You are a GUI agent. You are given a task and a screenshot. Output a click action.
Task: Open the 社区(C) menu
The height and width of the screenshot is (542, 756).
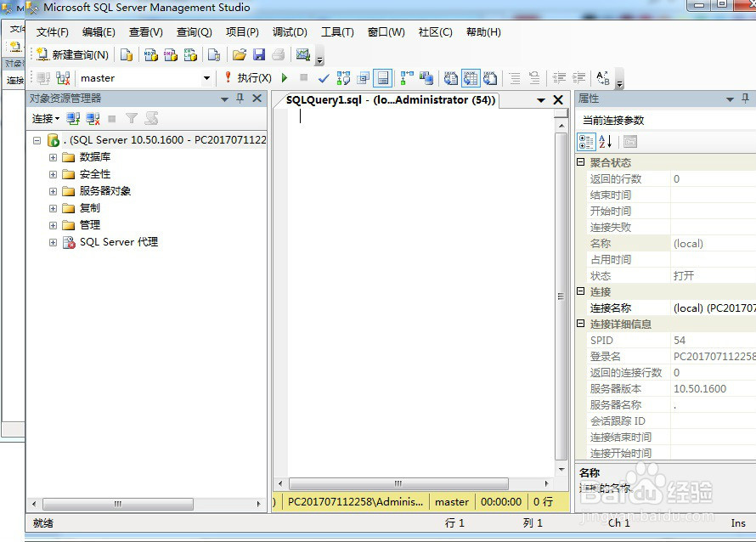click(x=436, y=32)
